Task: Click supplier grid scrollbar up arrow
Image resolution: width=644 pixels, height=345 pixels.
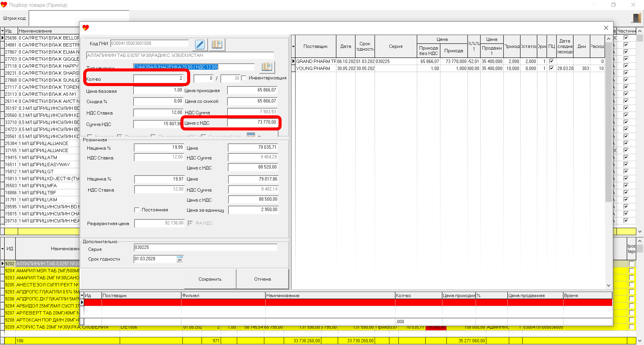Action: coord(608,39)
